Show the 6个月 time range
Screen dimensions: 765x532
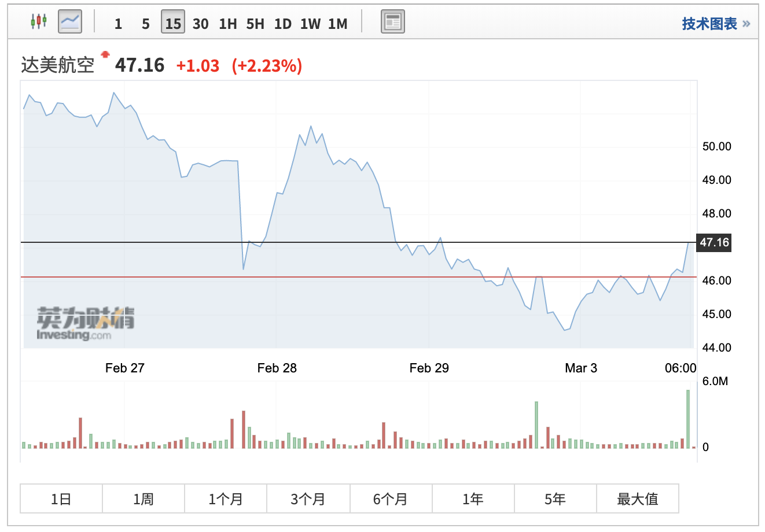(x=391, y=499)
